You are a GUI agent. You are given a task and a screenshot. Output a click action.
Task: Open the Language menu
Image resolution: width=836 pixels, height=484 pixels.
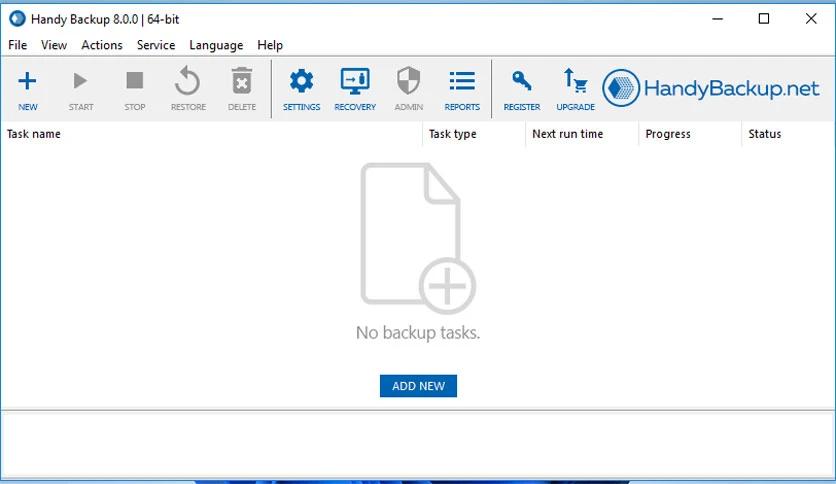click(216, 45)
